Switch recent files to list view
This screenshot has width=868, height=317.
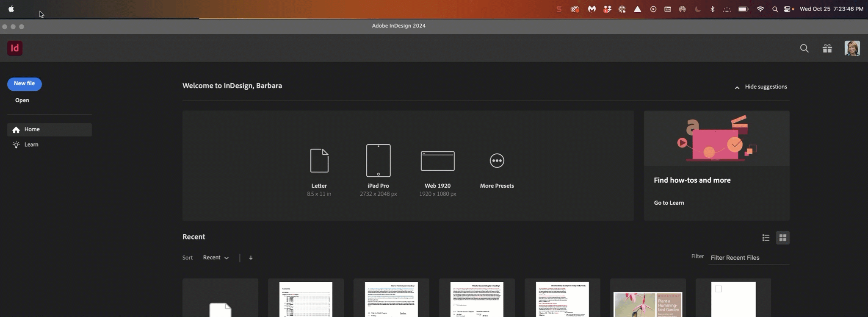[x=766, y=238]
